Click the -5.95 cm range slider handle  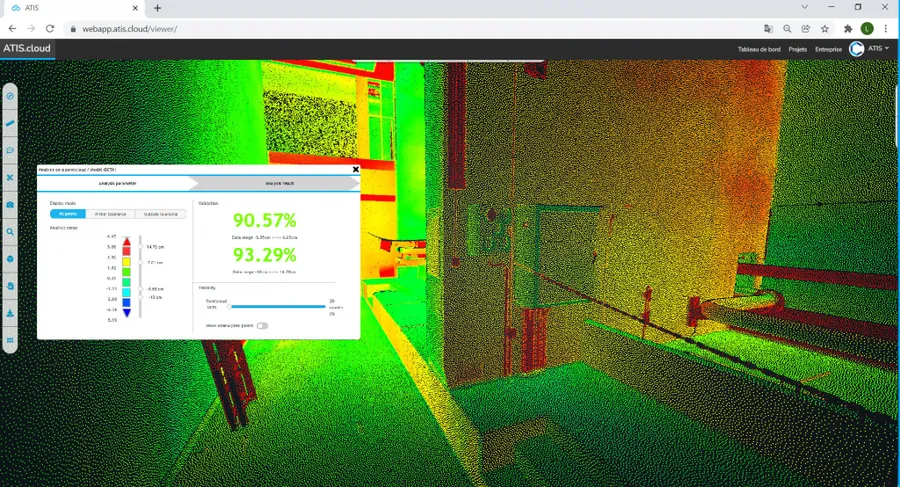141,289
